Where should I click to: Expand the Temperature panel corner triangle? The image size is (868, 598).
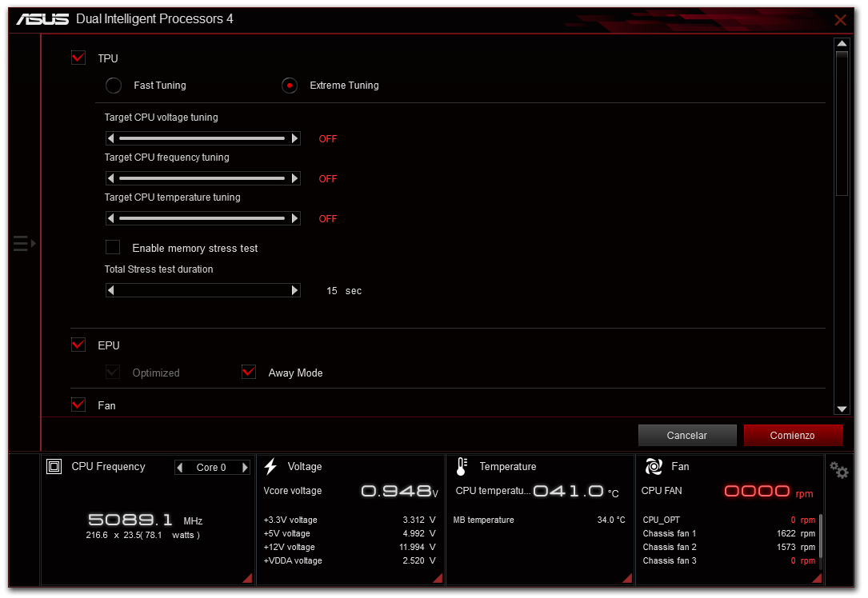pos(628,579)
